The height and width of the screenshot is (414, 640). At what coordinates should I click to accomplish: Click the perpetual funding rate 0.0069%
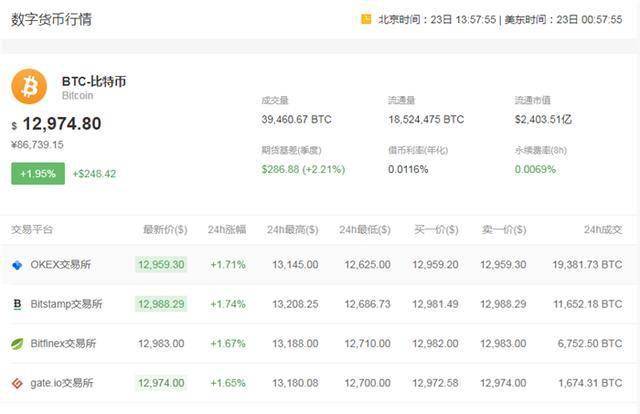[x=535, y=169]
